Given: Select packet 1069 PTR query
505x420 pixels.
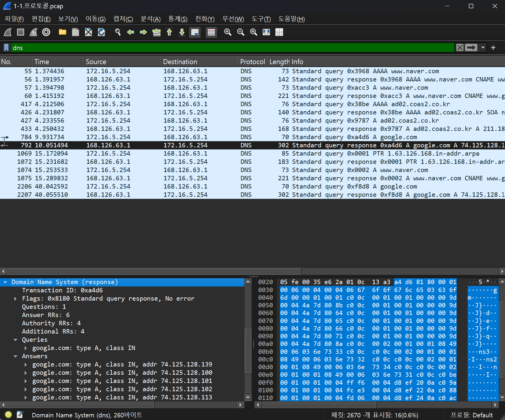Looking at the screenshot, I should point(252,154).
